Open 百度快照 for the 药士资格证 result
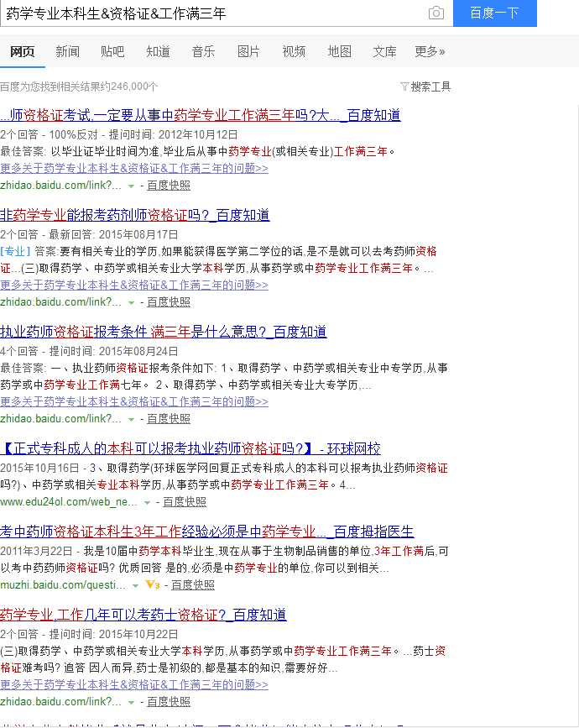This screenshot has width=579, height=728. pos(169,701)
